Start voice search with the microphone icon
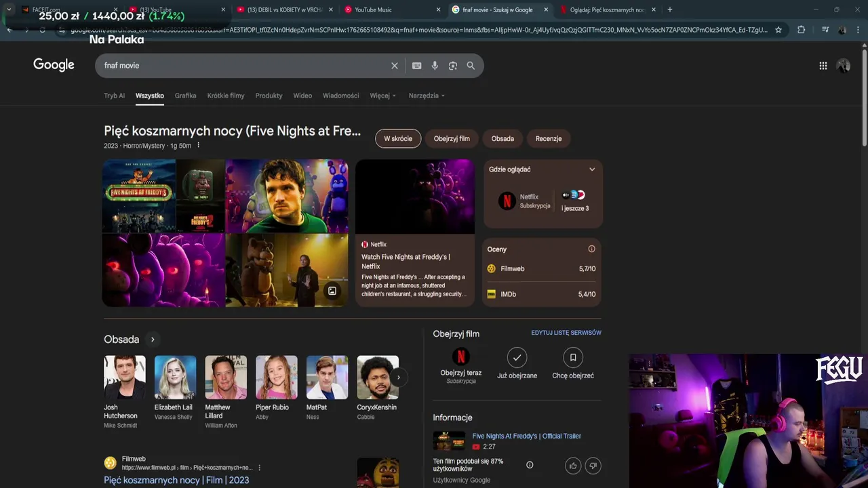 (435, 66)
